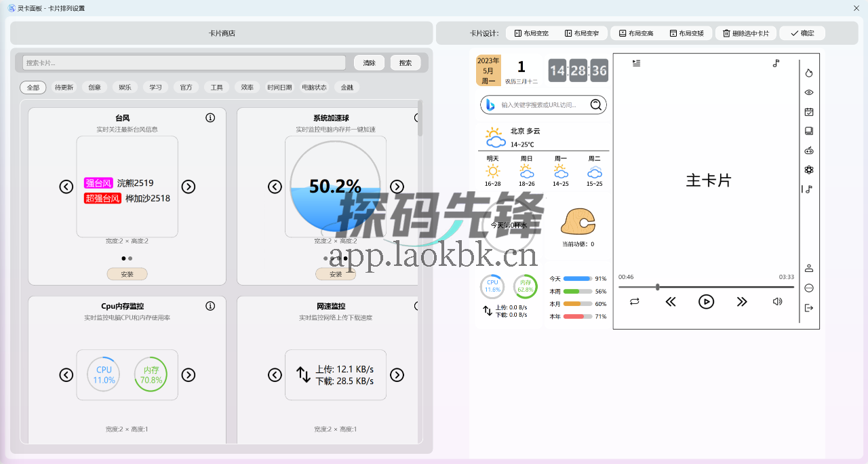Mute the music player volume
The height and width of the screenshot is (464, 868).
[x=777, y=301]
